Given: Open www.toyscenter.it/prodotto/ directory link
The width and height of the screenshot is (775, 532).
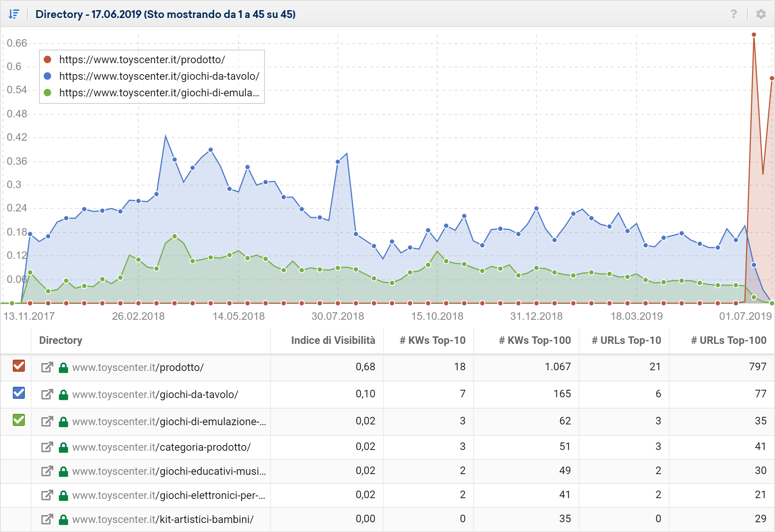Looking at the screenshot, I should pos(138,367).
